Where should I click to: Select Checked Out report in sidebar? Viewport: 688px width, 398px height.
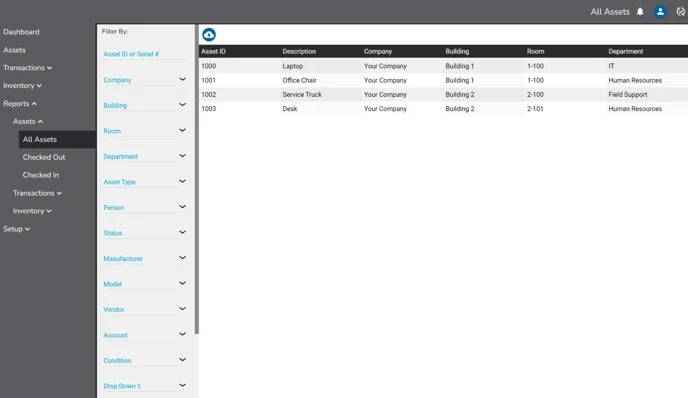tap(44, 157)
